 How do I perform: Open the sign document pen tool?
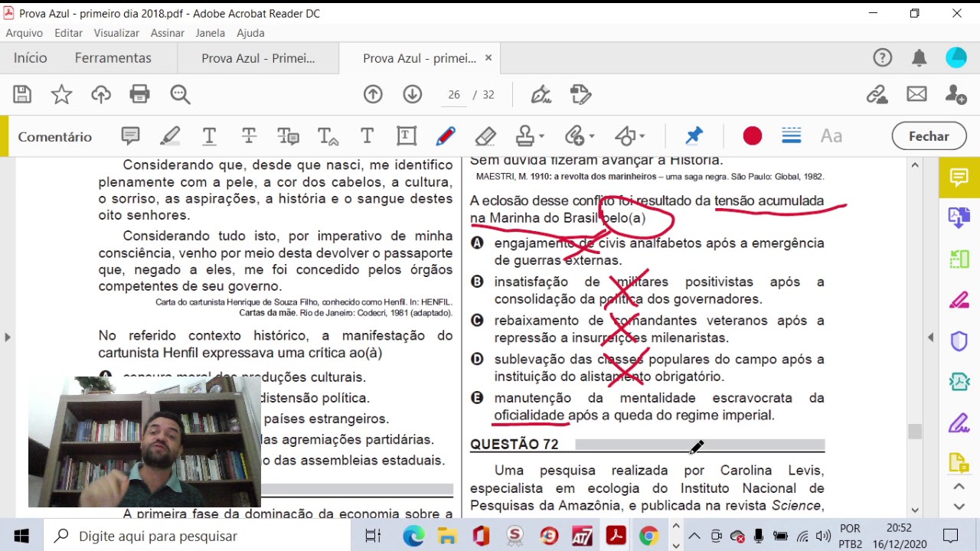(x=541, y=94)
